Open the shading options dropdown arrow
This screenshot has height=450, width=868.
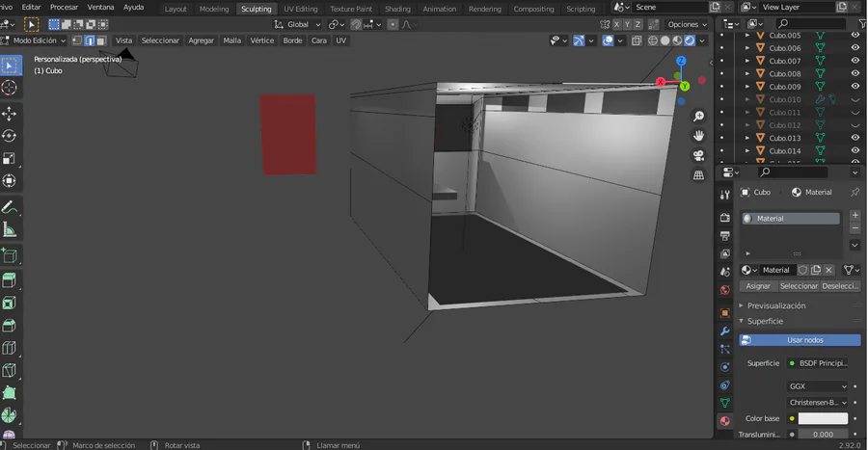pos(702,40)
